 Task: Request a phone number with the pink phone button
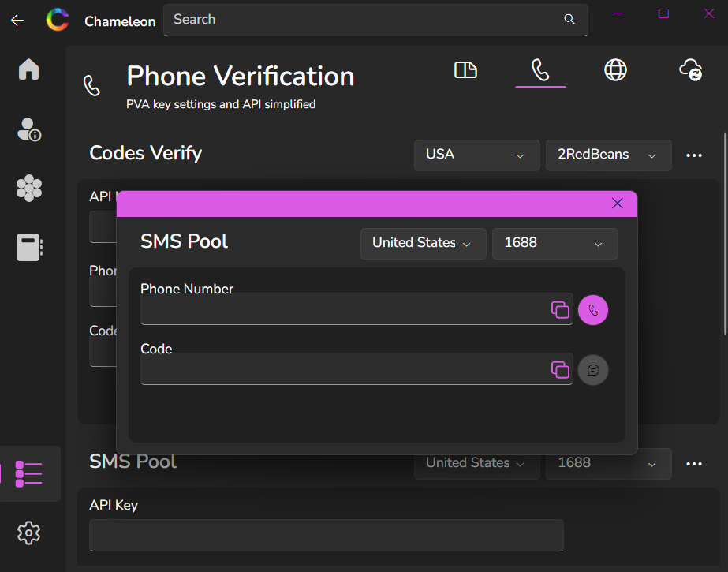[x=593, y=310]
